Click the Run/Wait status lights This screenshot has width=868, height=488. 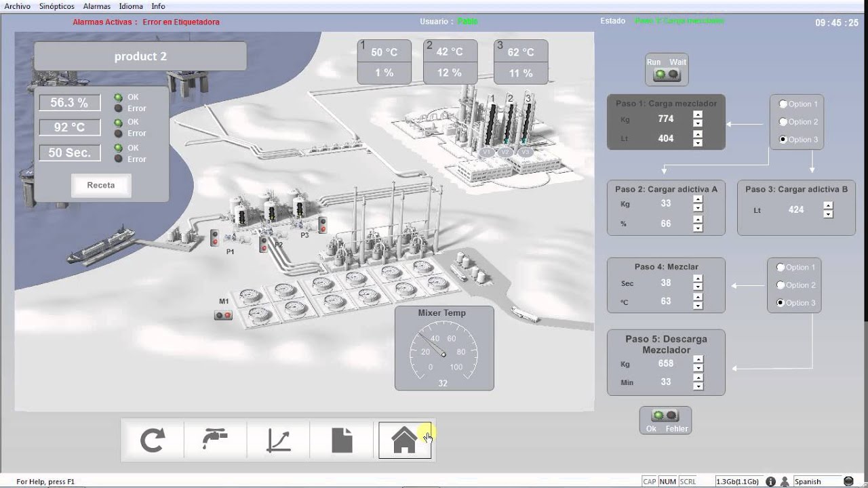point(666,75)
